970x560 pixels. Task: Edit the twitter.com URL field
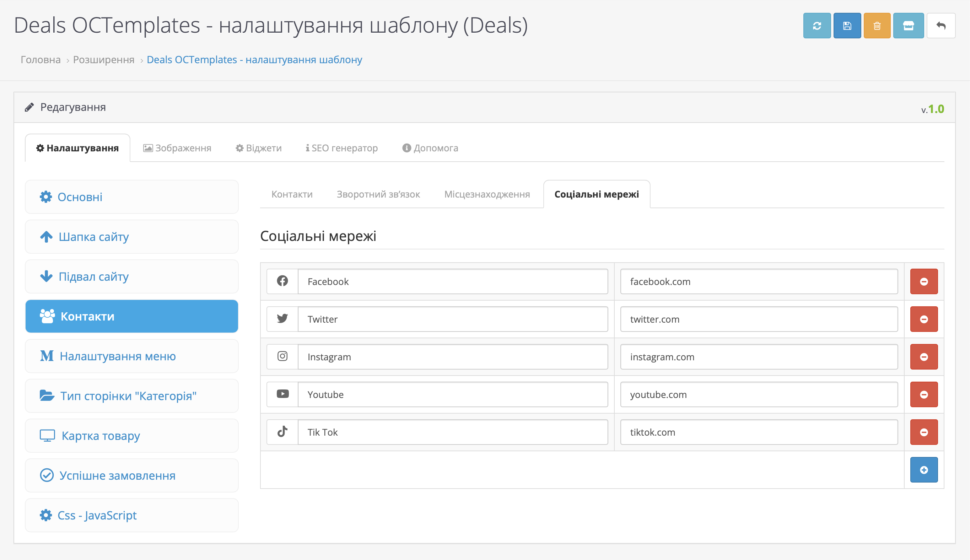tap(759, 319)
